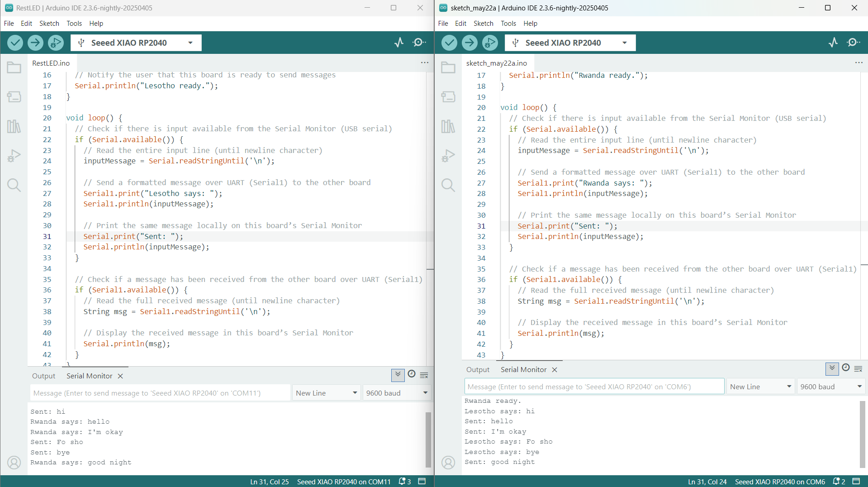Viewport: 868px width, 487px height.
Task: Click Verify button in RestLED window
Action: pos(15,43)
